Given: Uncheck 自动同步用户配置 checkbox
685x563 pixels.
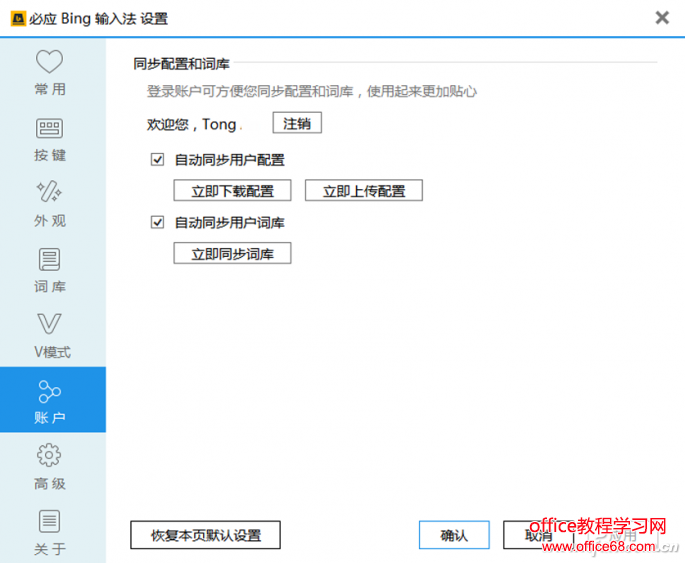Looking at the screenshot, I should (x=157, y=159).
